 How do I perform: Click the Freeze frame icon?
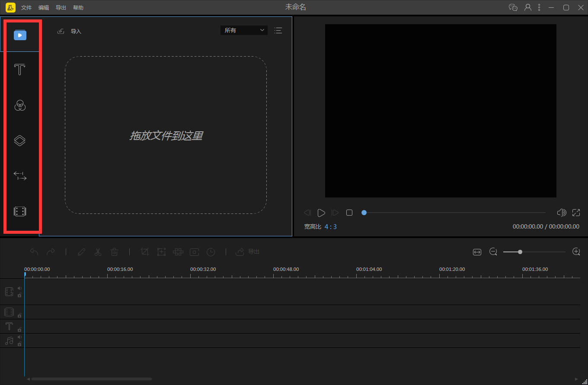pyautogui.click(x=195, y=252)
